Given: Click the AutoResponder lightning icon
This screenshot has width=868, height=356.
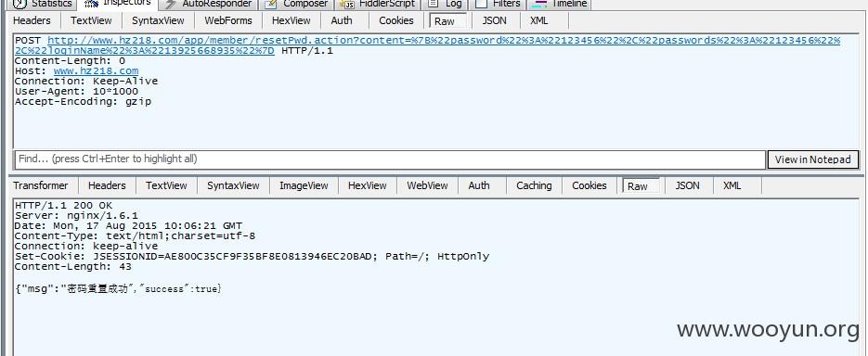Looking at the screenshot, I should [x=171, y=5].
